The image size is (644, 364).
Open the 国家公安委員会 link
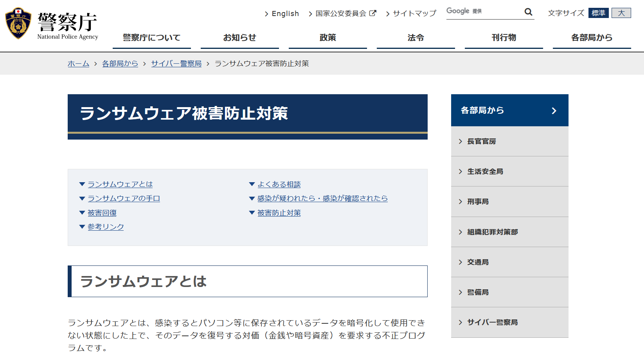[x=341, y=14]
